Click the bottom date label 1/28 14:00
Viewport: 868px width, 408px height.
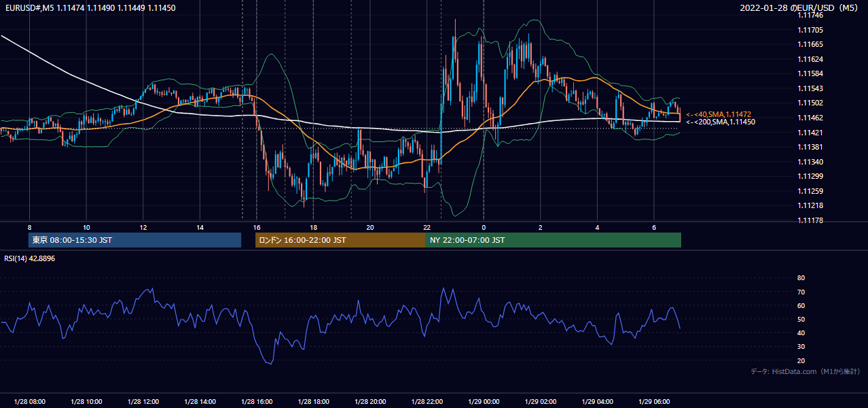coord(200,402)
